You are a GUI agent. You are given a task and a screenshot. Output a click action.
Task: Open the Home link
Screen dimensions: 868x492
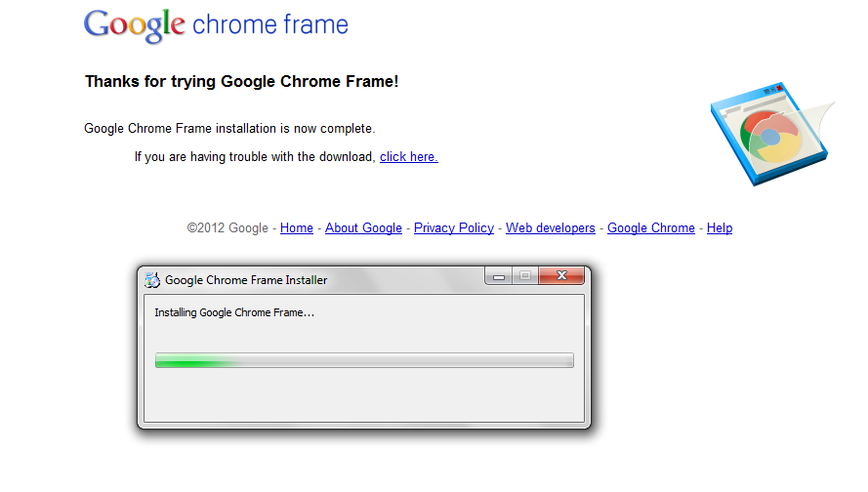(297, 228)
